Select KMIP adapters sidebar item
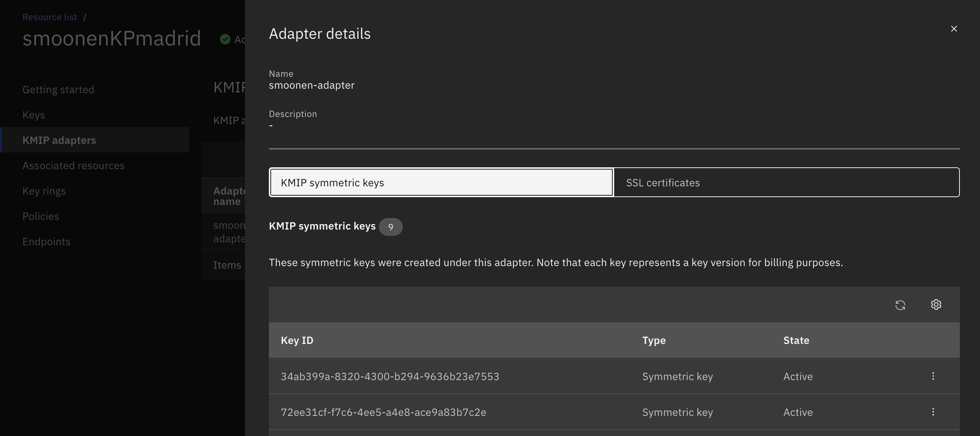 (59, 140)
